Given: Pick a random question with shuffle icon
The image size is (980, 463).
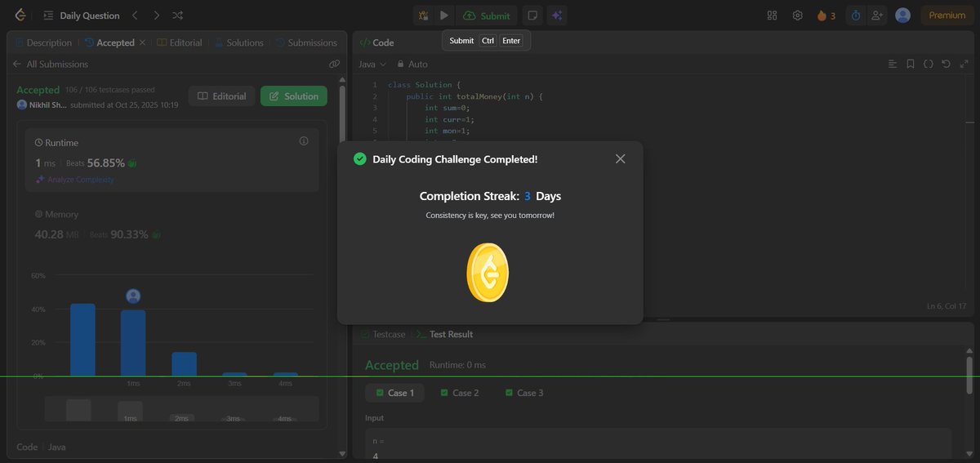Looking at the screenshot, I should [x=178, y=16].
